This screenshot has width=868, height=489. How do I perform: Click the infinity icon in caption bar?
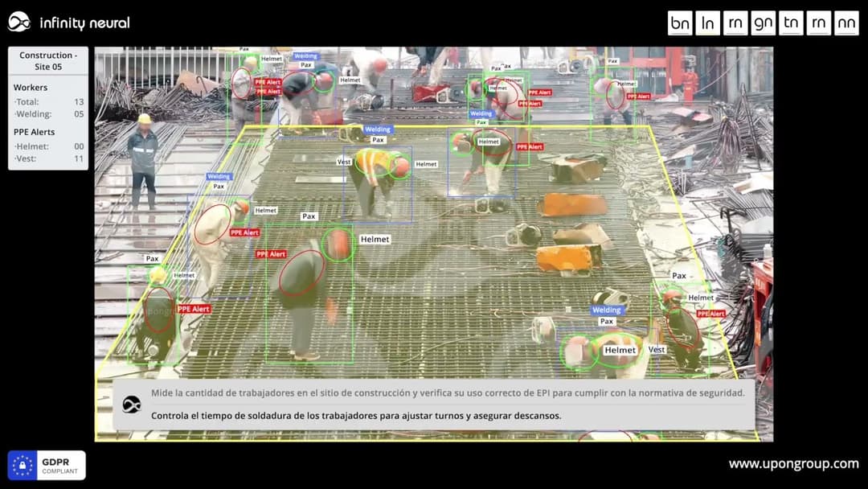[x=132, y=405]
